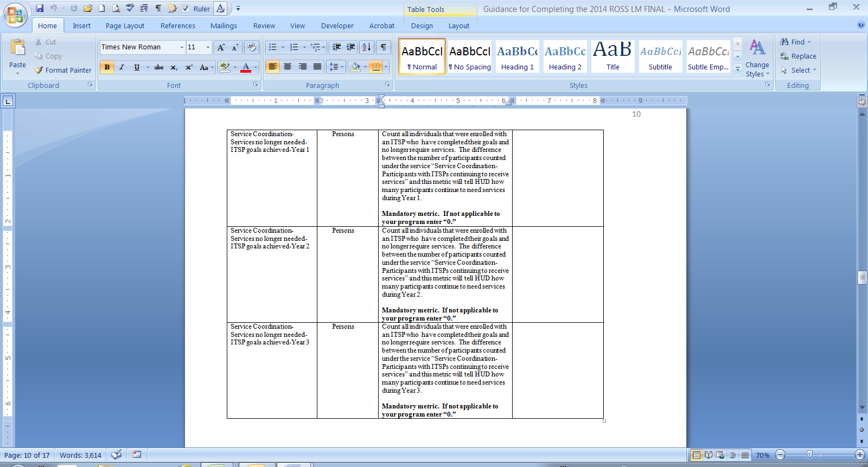868x467 pixels.
Task: Click the Replace button
Action: [x=798, y=56]
